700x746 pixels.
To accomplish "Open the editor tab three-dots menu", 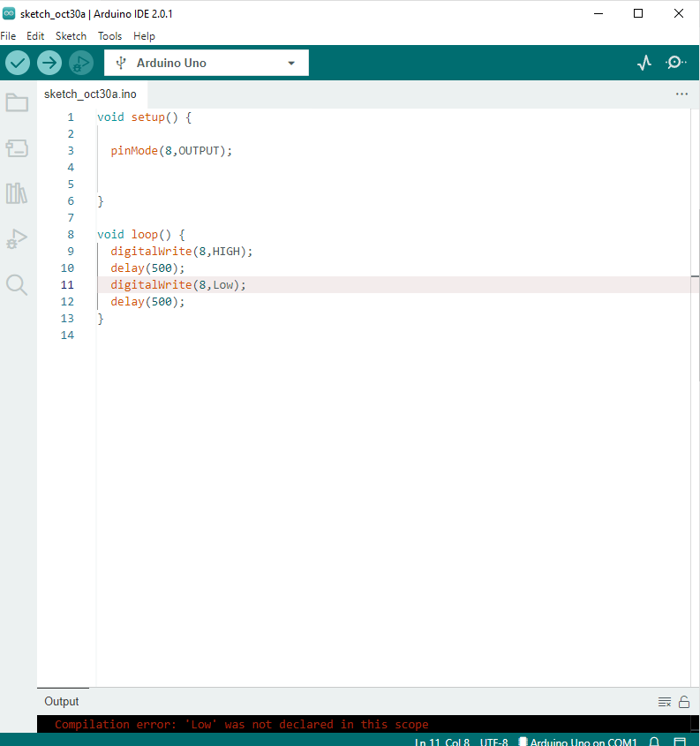I will point(681,94).
